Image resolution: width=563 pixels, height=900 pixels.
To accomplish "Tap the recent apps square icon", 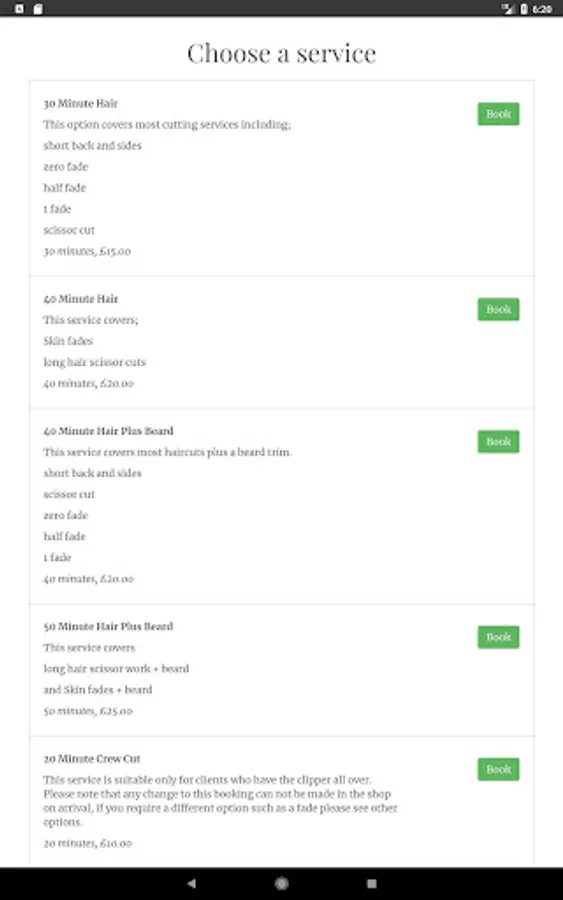I will pyautogui.click(x=371, y=883).
